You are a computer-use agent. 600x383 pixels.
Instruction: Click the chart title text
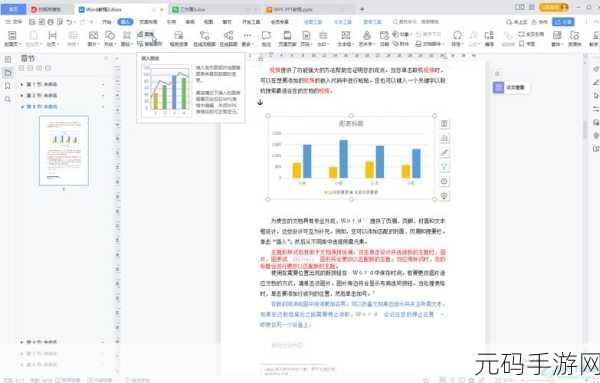pos(351,124)
